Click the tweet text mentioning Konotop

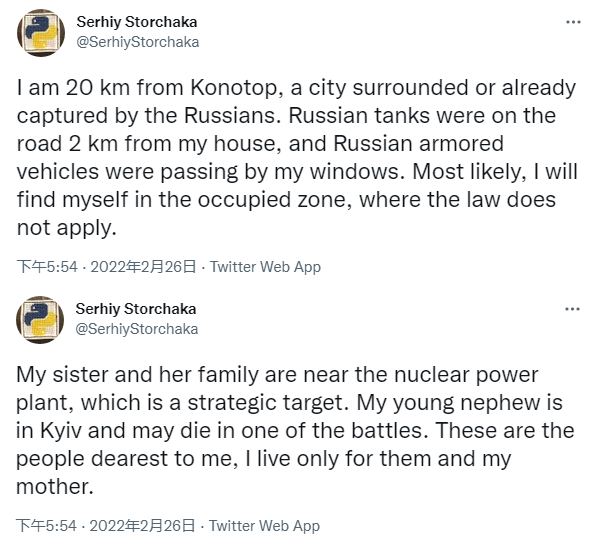pos(297,158)
